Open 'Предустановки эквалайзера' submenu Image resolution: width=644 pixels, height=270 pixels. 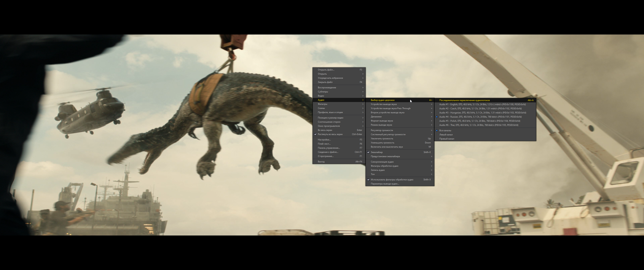tap(400, 156)
